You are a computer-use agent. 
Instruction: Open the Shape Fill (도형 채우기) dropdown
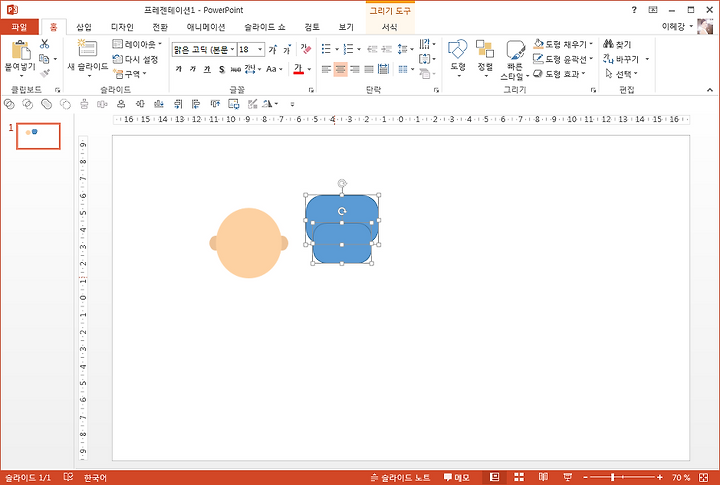(x=563, y=44)
